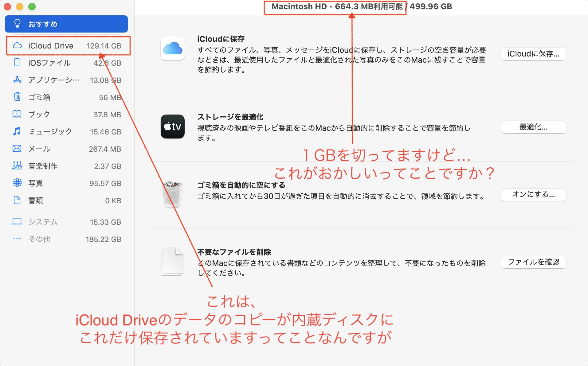Viewport: 588px width, 366px height.
Task: Click the 不要なファイルを削除 heading
Action: tap(234, 252)
